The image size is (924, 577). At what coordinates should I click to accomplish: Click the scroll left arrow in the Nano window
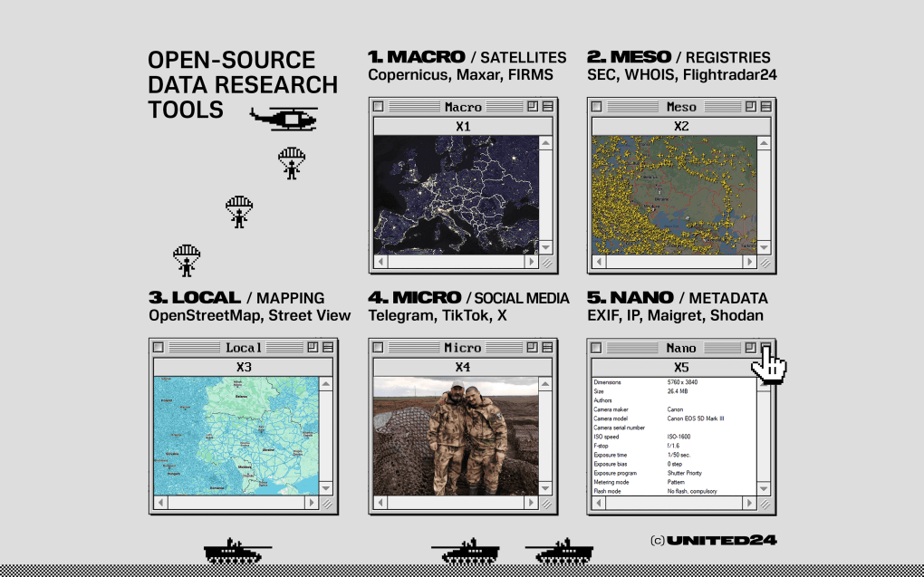tap(600, 503)
